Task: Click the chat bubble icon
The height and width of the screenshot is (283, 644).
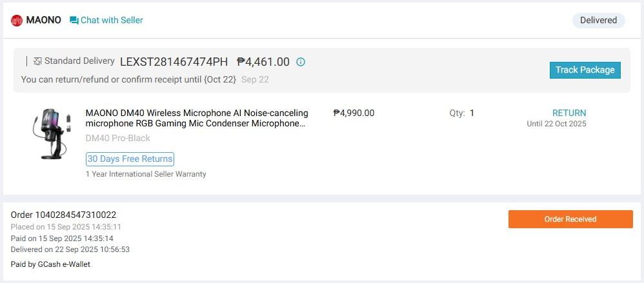Action: 74,21
